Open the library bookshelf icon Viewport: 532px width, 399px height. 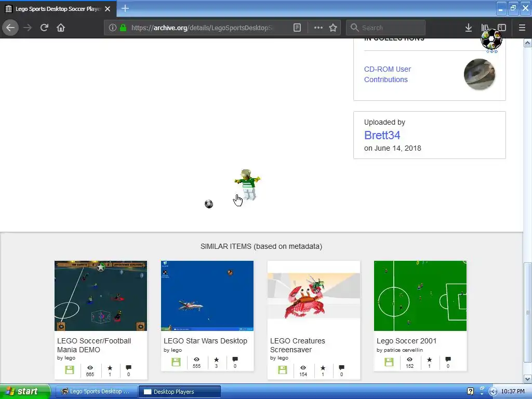[485, 28]
